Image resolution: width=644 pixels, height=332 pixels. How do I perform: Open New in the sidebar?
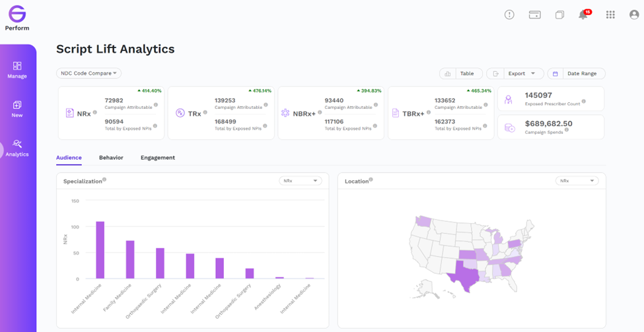point(17,109)
